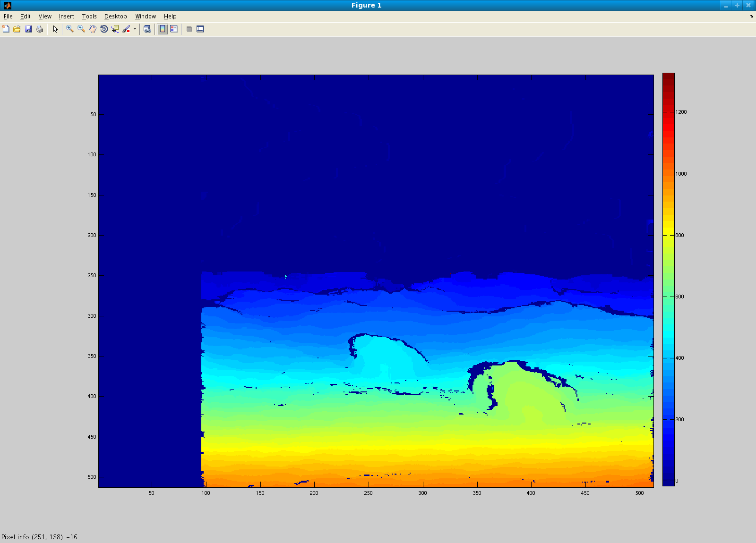Screen dimensions: 756x543
Task: Open the Window menu
Action: (x=146, y=16)
